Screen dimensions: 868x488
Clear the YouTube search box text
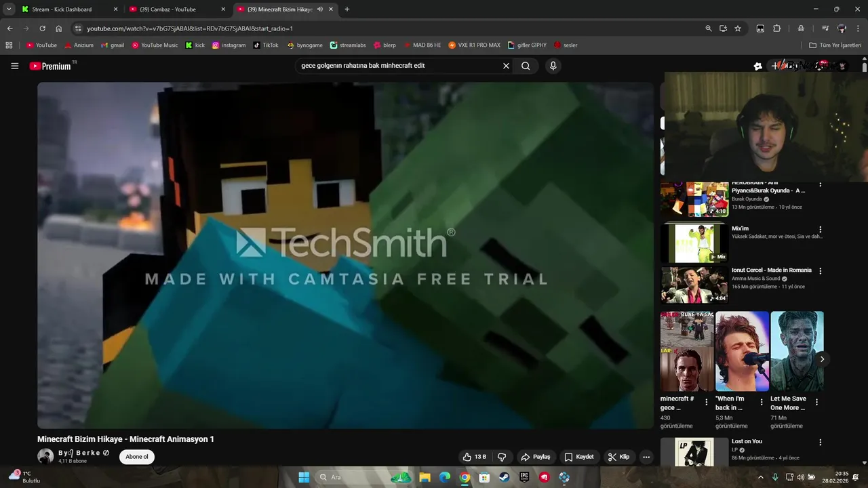(x=506, y=66)
